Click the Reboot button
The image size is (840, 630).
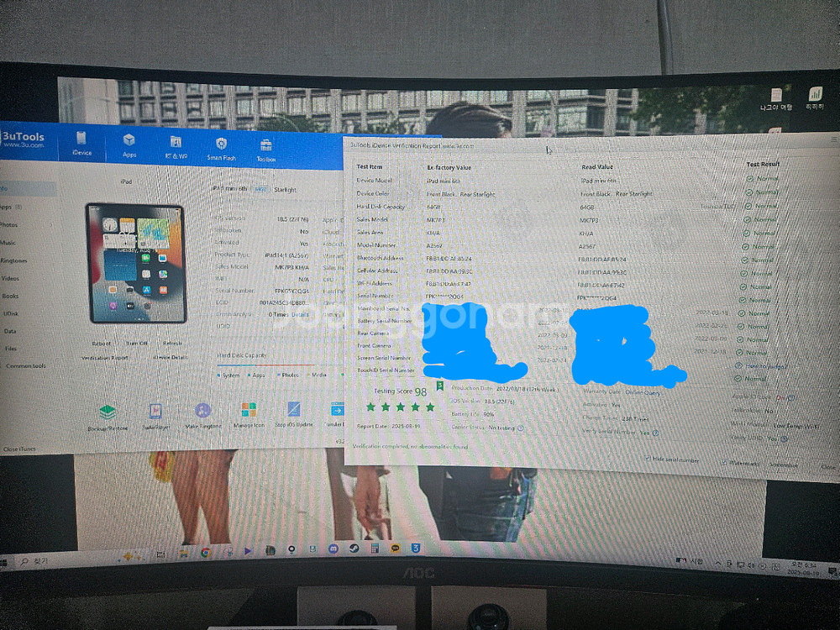[x=102, y=344]
